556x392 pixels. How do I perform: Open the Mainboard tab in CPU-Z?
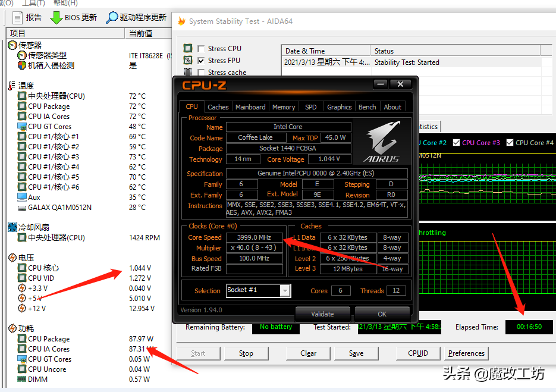click(250, 107)
